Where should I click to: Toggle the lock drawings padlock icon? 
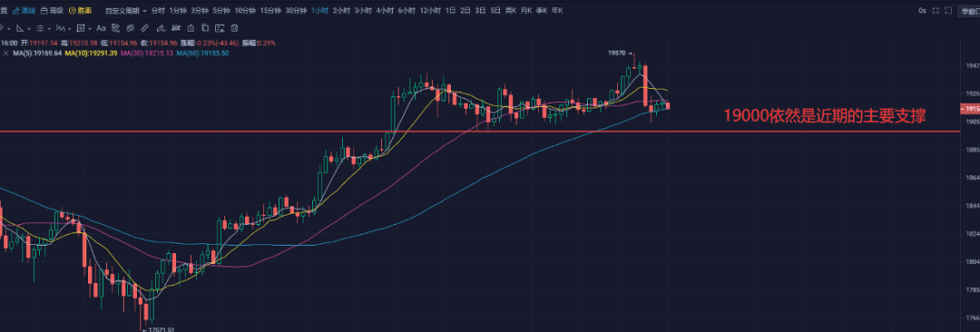[x=190, y=28]
